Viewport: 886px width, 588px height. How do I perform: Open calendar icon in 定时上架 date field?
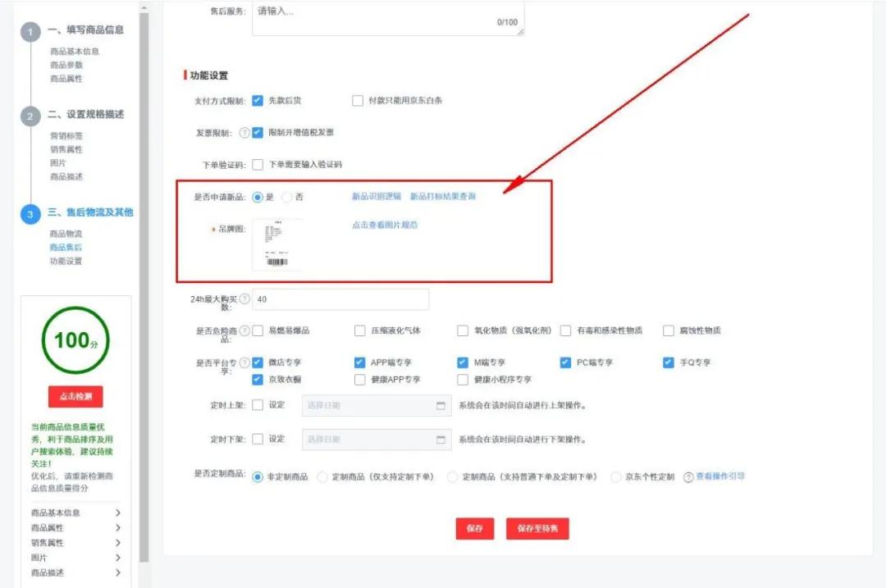pyautogui.click(x=441, y=404)
